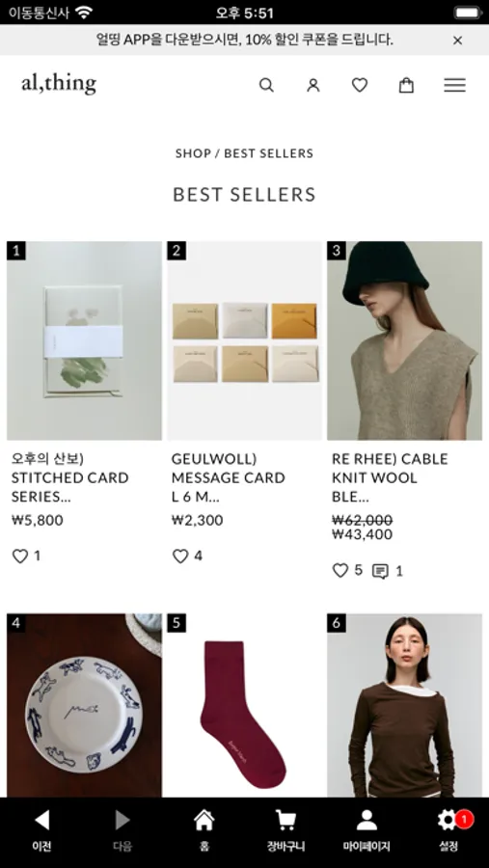Tap the 홈 home icon
The height and width of the screenshot is (868, 489).
pyautogui.click(x=204, y=829)
